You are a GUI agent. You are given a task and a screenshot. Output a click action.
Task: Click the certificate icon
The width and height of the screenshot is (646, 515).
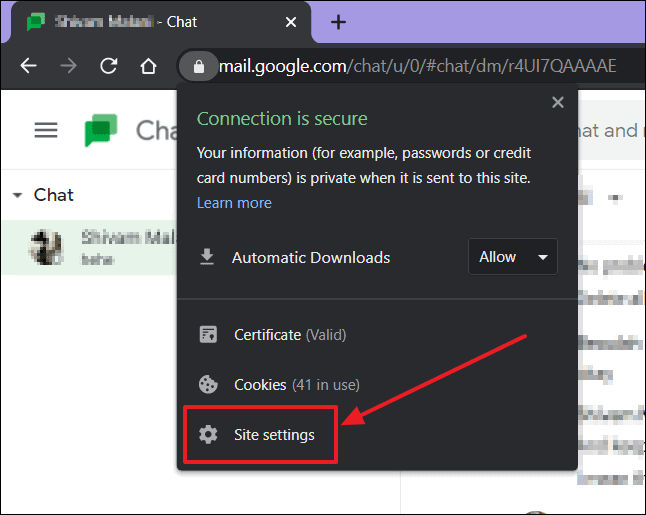tap(208, 335)
